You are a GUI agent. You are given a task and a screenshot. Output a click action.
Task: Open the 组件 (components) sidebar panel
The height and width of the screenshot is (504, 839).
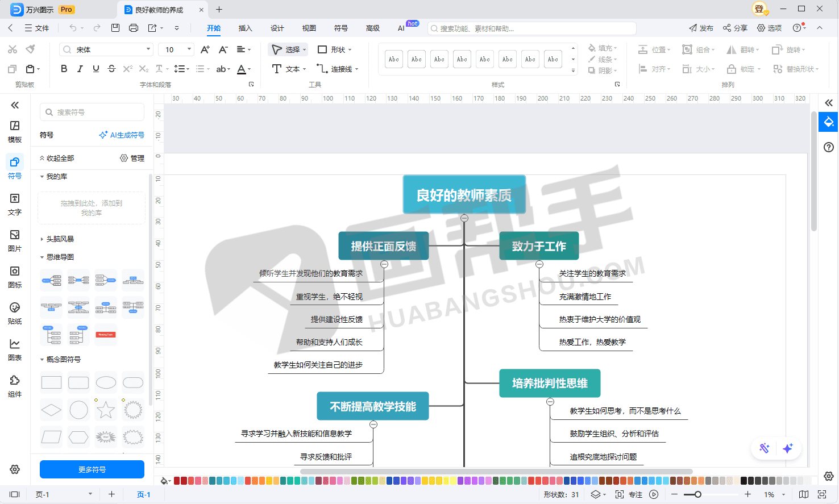[15, 386]
